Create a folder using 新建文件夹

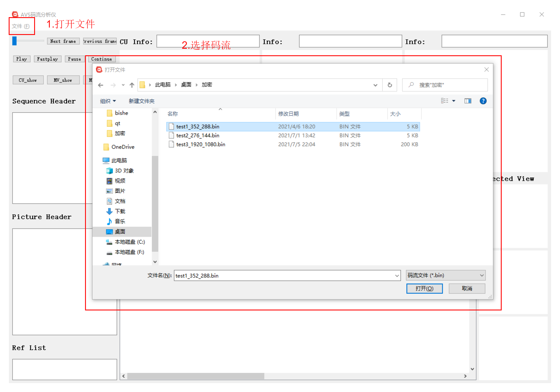click(x=141, y=101)
